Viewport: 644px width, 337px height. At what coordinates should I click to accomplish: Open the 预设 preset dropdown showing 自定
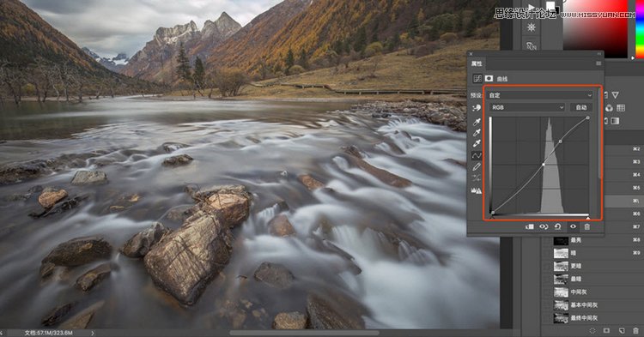[x=540, y=95]
